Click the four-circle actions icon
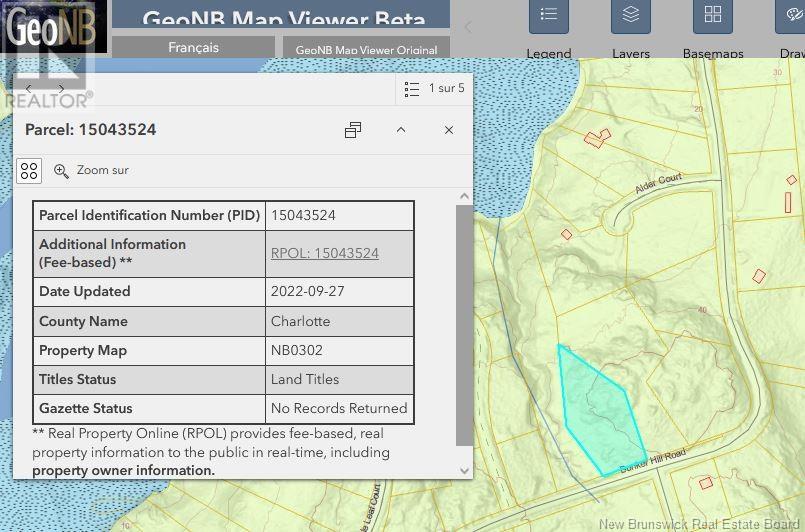Screen dimensions: 805x532 coord(29,171)
